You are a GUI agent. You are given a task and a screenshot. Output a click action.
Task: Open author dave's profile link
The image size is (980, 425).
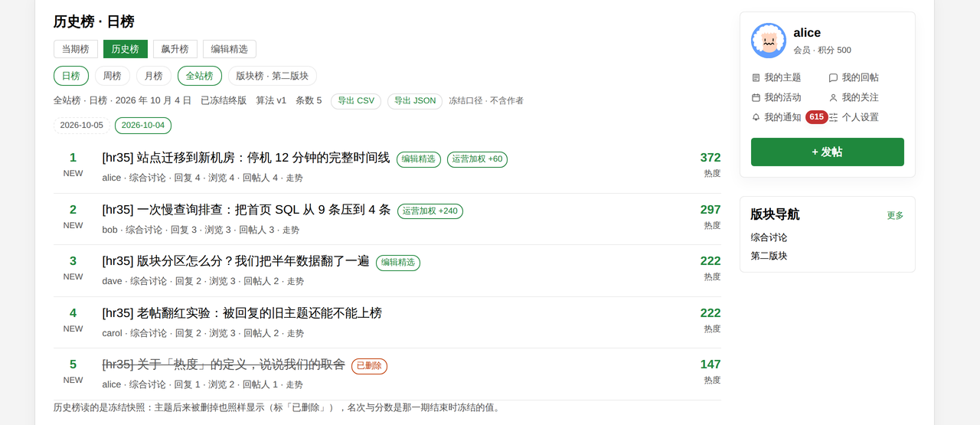pyautogui.click(x=113, y=281)
